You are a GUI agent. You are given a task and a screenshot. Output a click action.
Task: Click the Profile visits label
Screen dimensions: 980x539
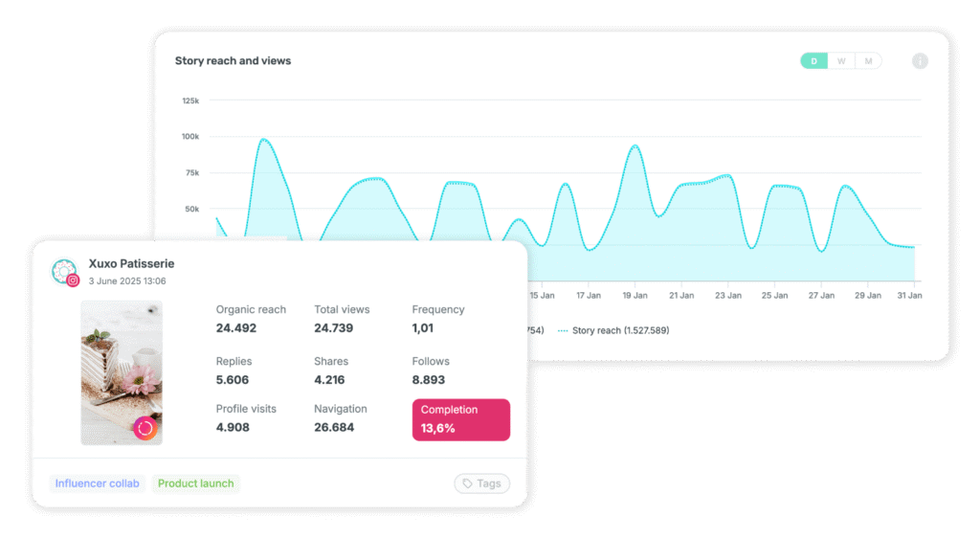pyautogui.click(x=246, y=409)
